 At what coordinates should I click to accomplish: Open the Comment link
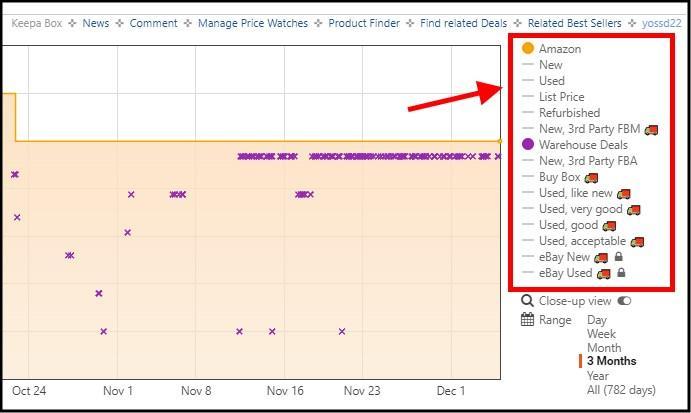pos(153,23)
